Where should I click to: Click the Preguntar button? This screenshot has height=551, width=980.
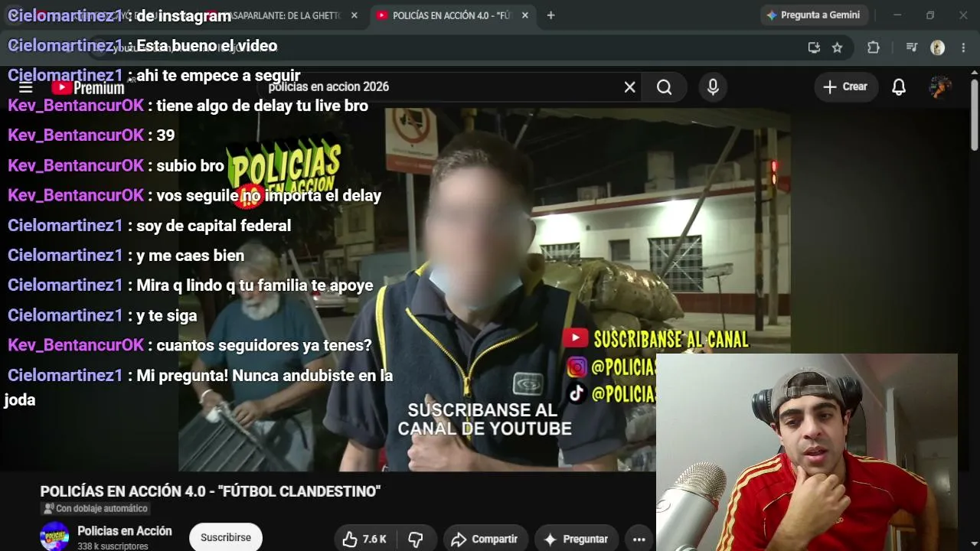(x=576, y=539)
